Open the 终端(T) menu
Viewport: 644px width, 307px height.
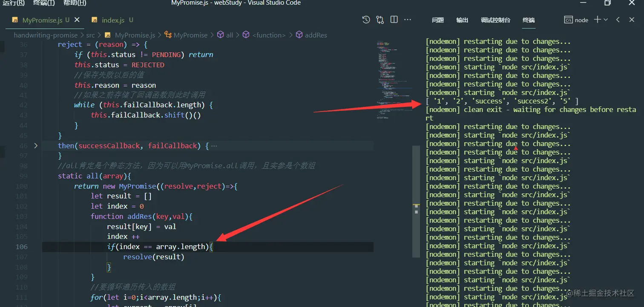point(44,3)
